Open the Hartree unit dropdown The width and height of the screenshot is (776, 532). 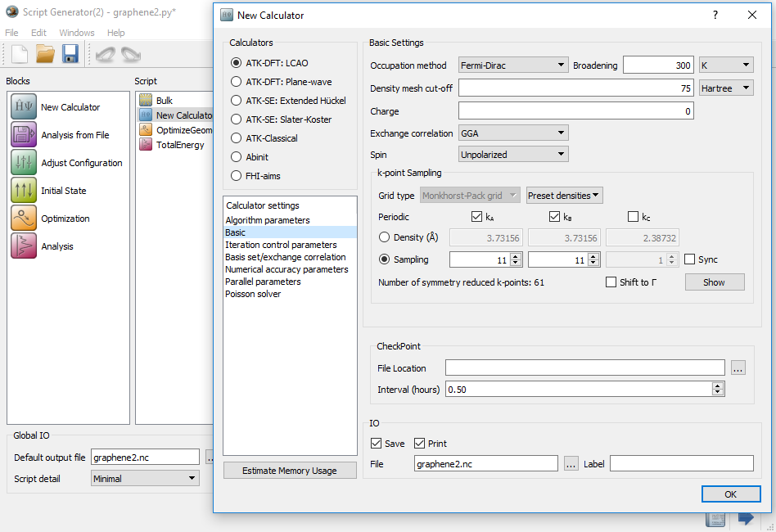tap(726, 88)
